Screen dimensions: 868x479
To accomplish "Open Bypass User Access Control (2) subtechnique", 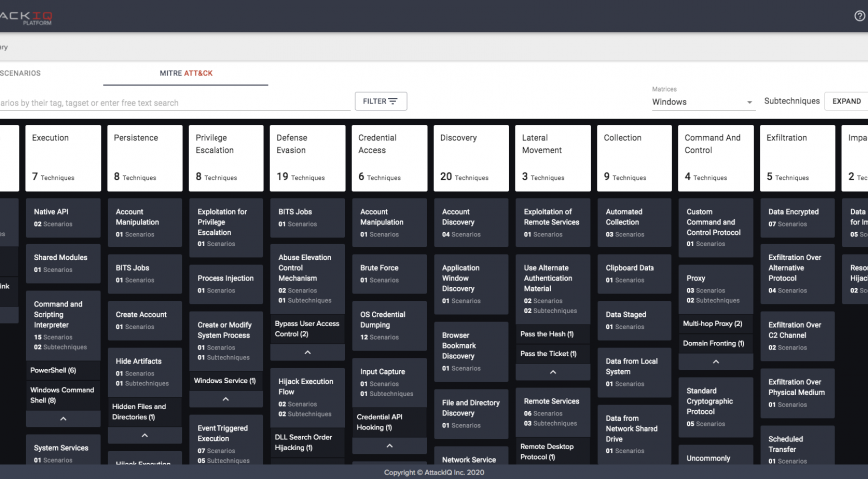I will 307,329.
